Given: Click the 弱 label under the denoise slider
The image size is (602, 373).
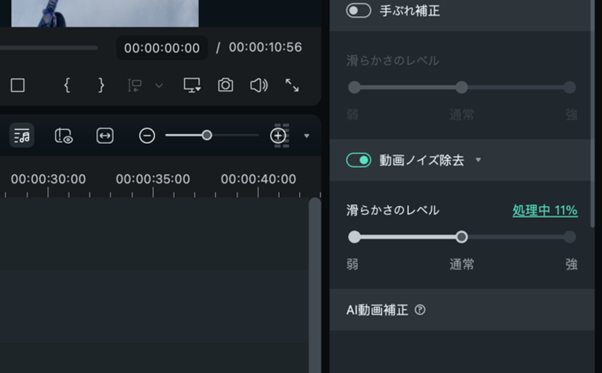Looking at the screenshot, I should 352,264.
